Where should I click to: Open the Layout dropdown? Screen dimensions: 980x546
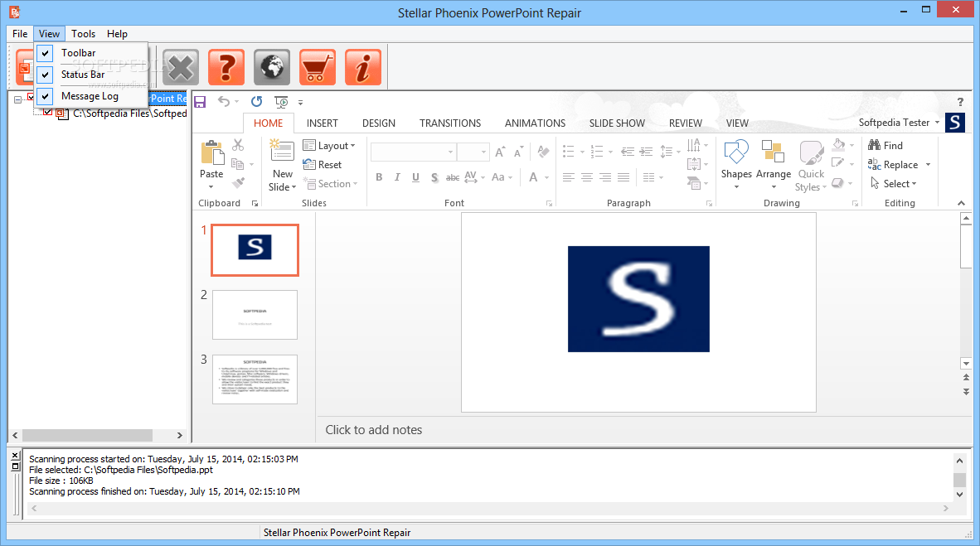[329, 146]
